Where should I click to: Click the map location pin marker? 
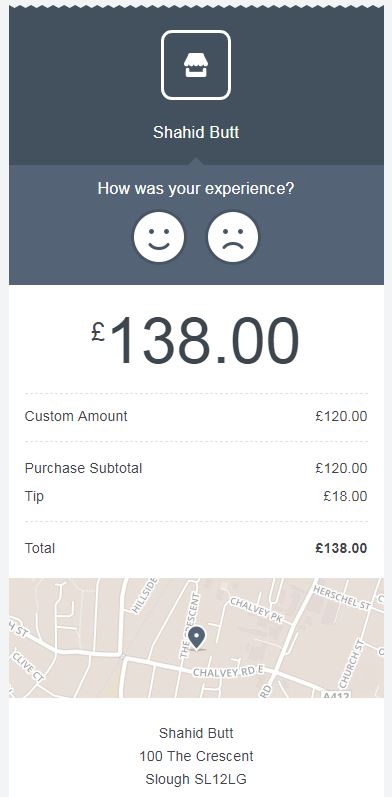[196, 638]
